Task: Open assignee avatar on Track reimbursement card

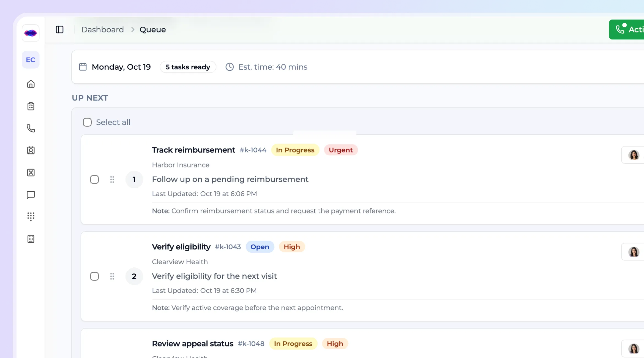Action: [x=634, y=155]
